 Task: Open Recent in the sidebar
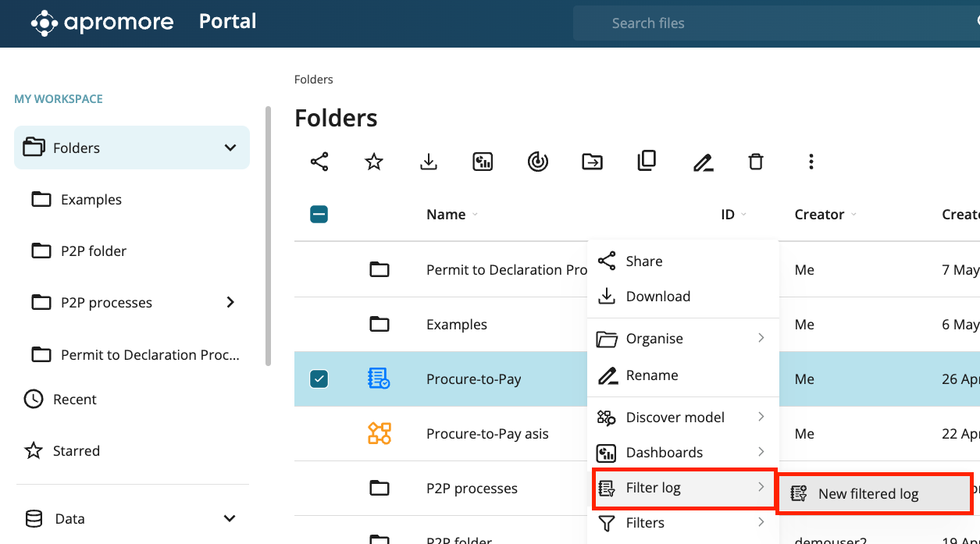[74, 400]
